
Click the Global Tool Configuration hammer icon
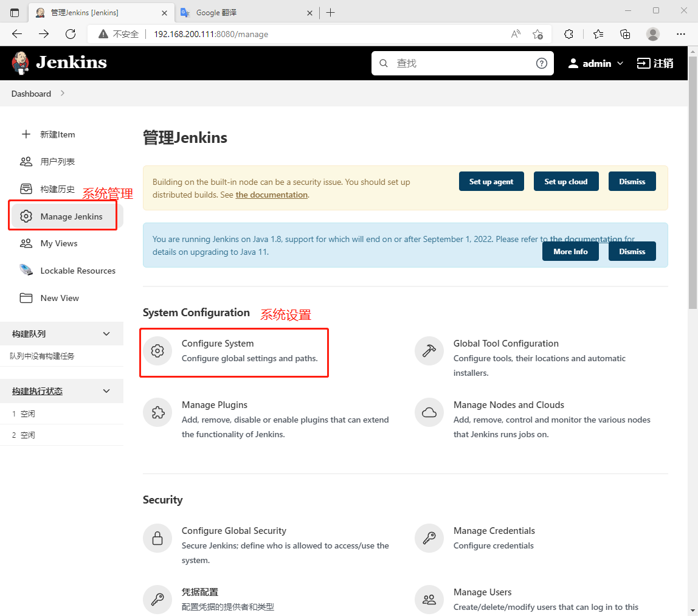point(429,351)
